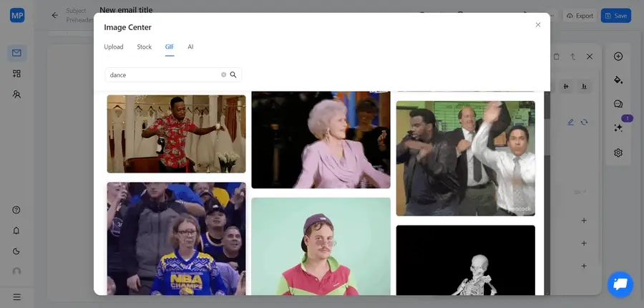Click the MP logo in the sidebar
Image resolution: width=644 pixels, height=308 pixels.
pyautogui.click(x=17, y=15)
